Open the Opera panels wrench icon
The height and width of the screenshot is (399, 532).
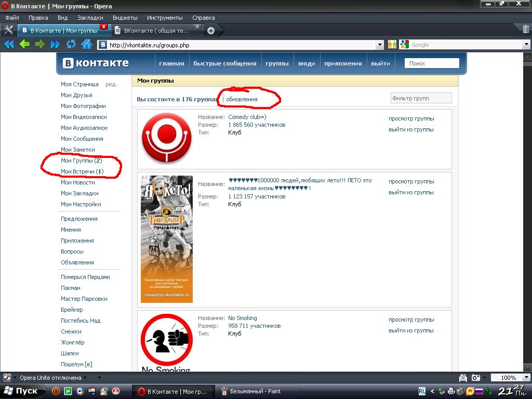8,30
